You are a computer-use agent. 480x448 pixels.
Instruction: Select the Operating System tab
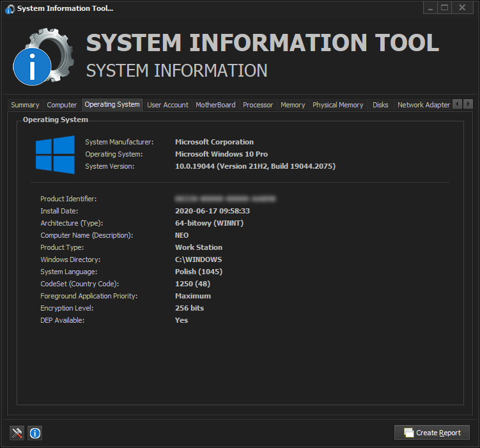(x=112, y=104)
